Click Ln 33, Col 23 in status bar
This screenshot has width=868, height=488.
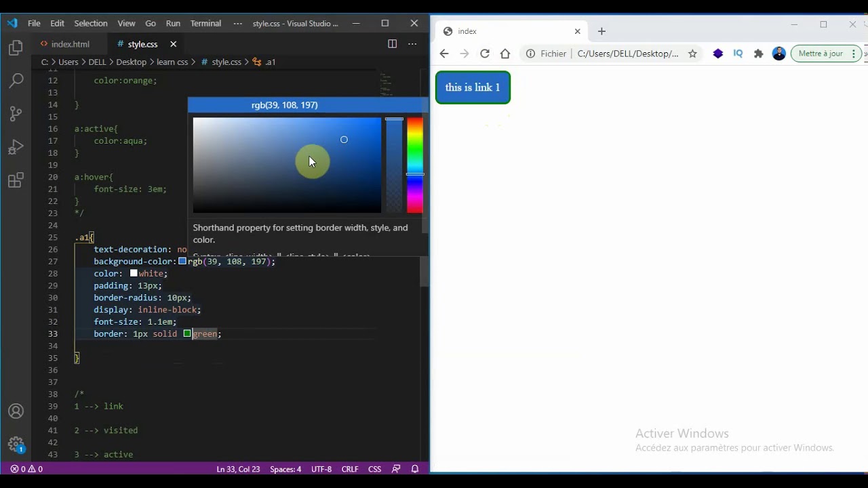(x=238, y=469)
